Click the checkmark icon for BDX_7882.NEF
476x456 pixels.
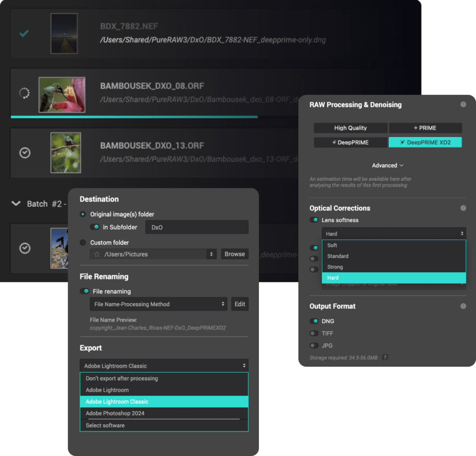[24, 34]
